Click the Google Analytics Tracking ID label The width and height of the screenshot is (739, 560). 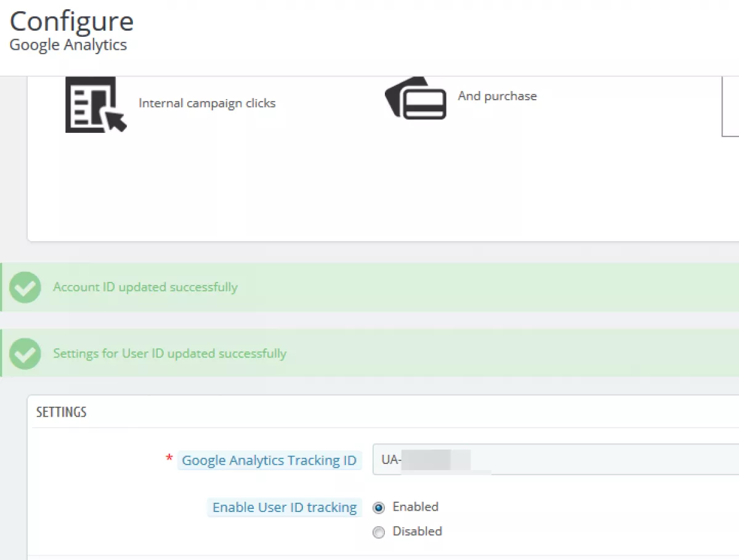tap(269, 460)
